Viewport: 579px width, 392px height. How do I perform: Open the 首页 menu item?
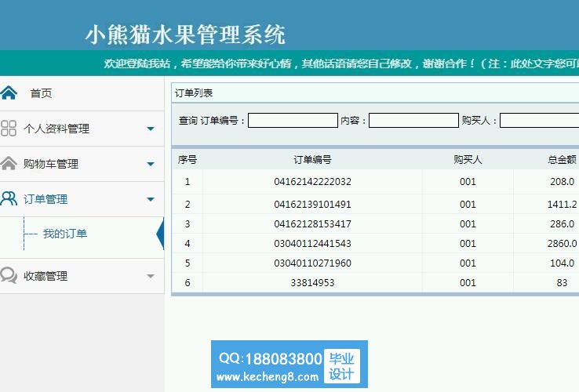[x=41, y=93]
